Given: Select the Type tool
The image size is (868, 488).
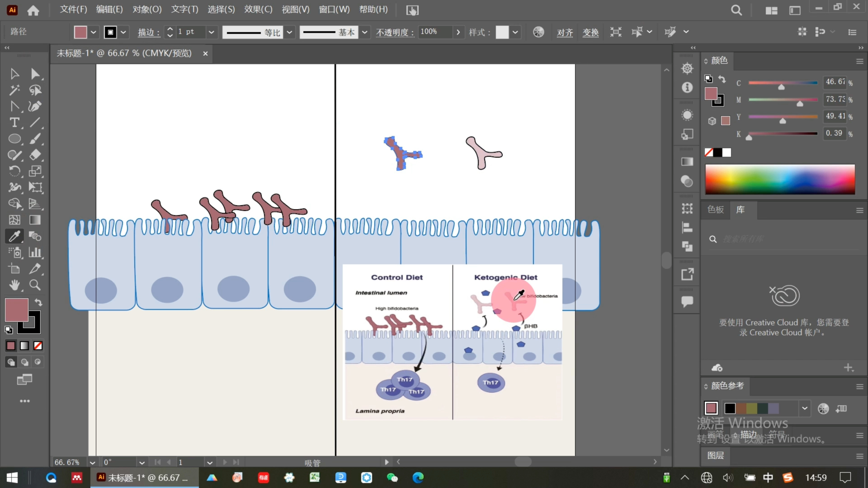Looking at the screenshot, I should pos(14,122).
